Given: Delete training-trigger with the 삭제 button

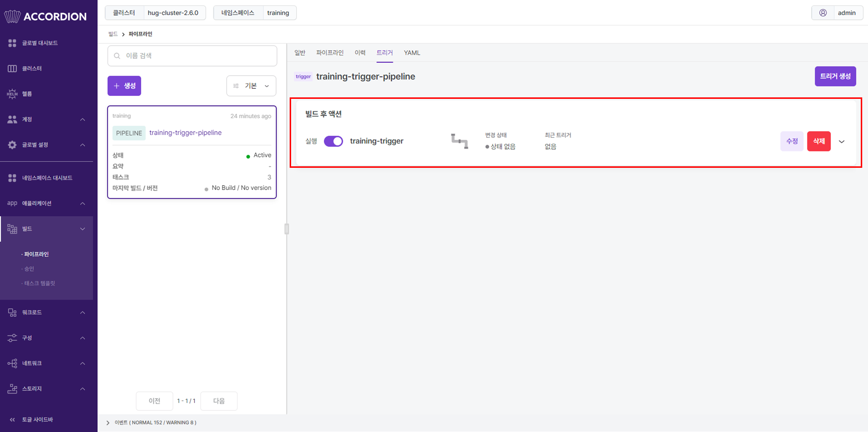Looking at the screenshot, I should [x=819, y=141].
